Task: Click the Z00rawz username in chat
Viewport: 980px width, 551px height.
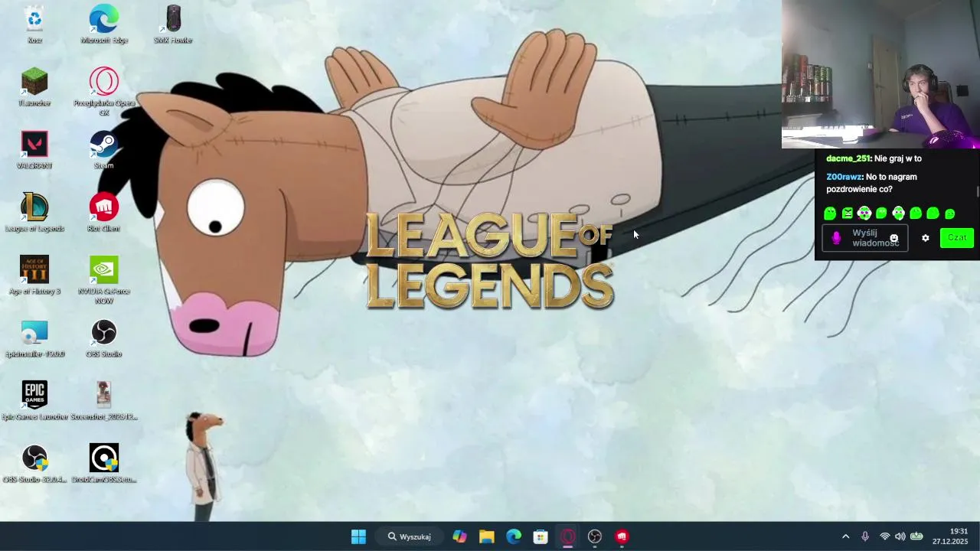Action: [844, 177]
